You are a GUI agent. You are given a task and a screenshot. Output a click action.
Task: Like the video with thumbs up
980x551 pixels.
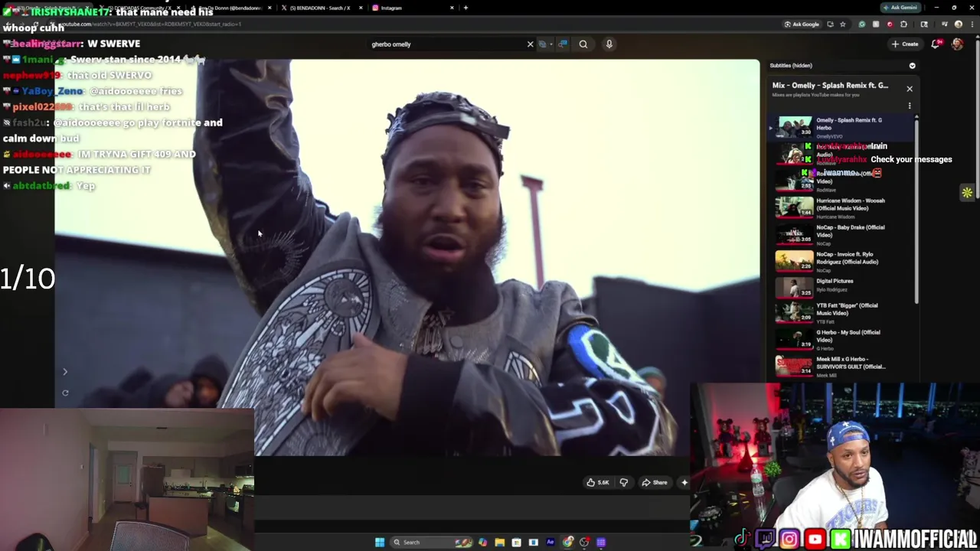coord(598,483)
